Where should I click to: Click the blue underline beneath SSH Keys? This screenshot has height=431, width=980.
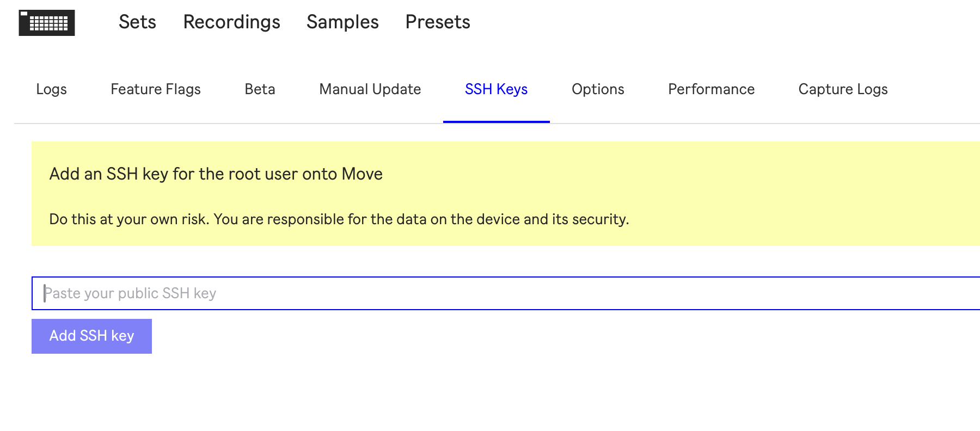[496, 122]
